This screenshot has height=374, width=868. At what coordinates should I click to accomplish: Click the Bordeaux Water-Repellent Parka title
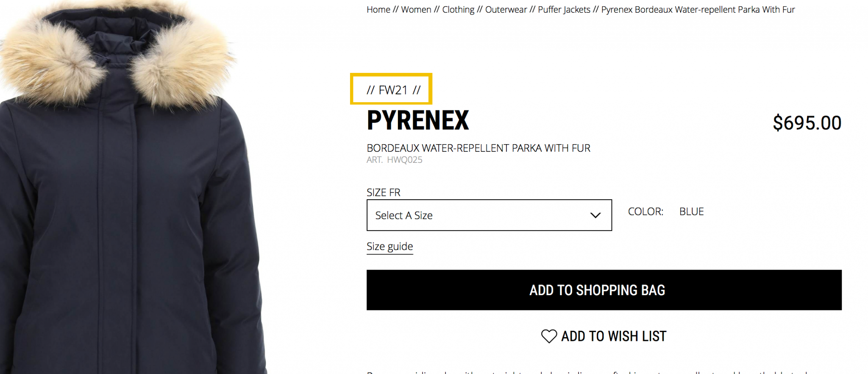click(478, 148)
